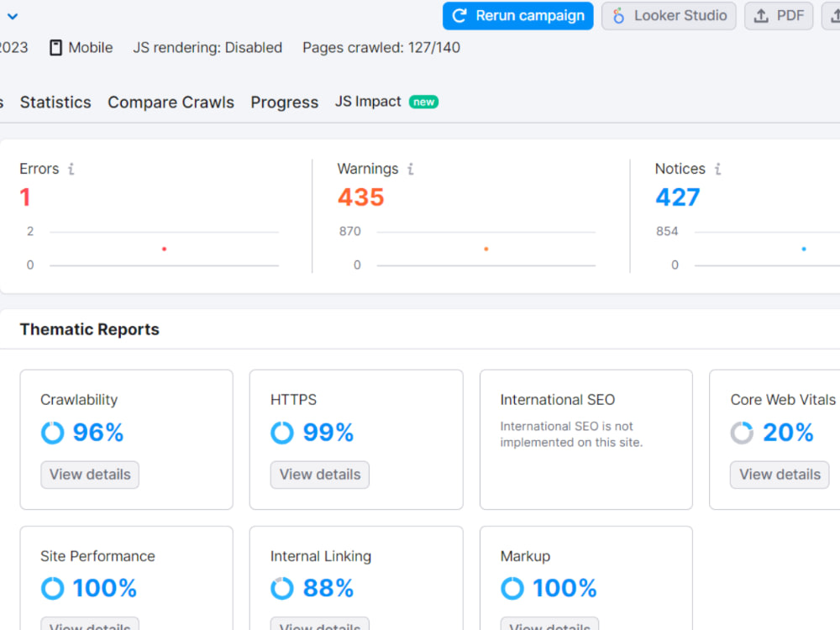Click the Thematic Reports heading
840x630 pixels.
pyautogui.click(x=90, y=329)
